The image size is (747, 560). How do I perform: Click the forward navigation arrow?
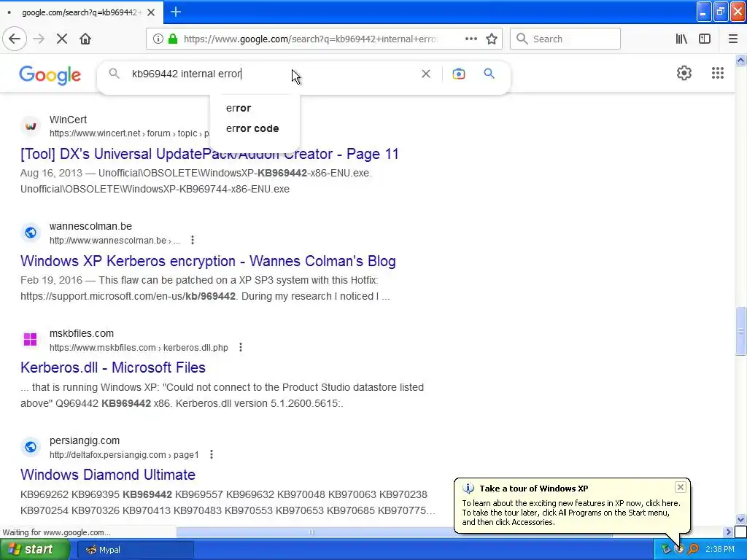tap(39, 39)
